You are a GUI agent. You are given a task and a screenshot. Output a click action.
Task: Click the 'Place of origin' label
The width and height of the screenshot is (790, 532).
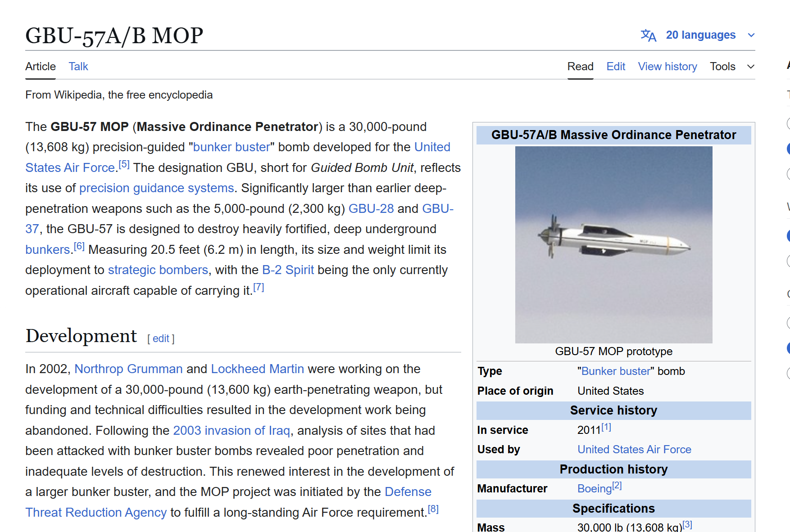(515, 391)
